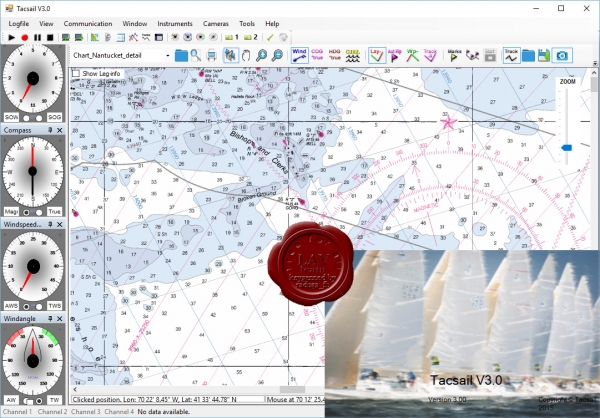Open the Cameras menu
Image resolution: width=600 pixels, height=418 pixels.
tap(216, 24)
